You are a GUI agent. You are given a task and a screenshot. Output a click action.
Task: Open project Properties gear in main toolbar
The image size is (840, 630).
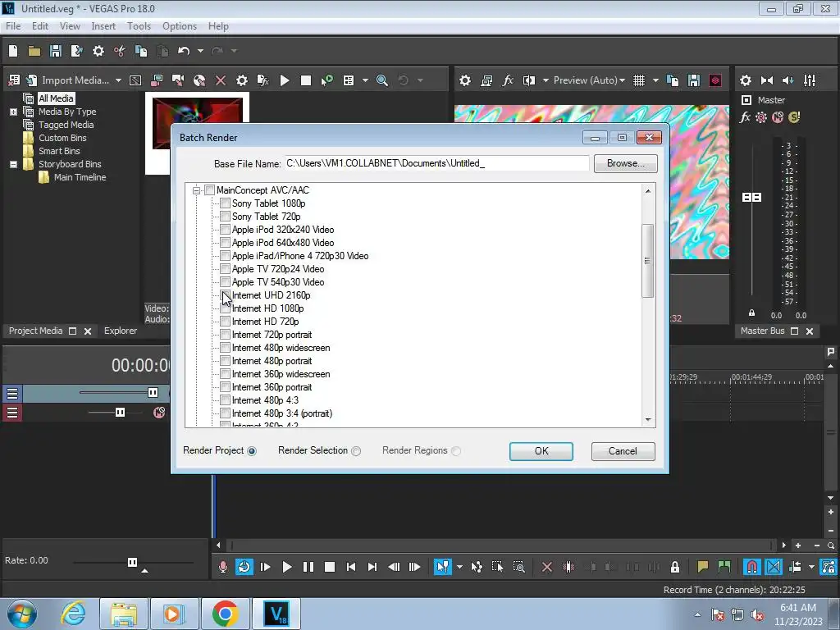click(x=98, y=51)
